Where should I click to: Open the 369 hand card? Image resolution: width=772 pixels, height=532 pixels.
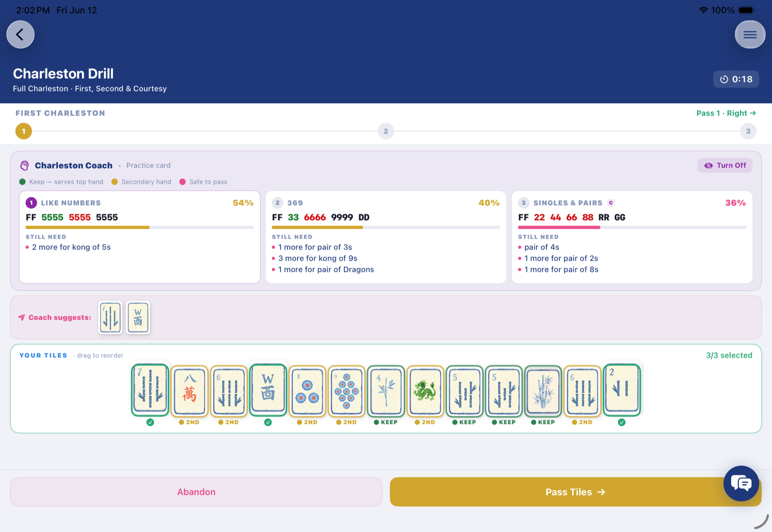coord(386,237)
